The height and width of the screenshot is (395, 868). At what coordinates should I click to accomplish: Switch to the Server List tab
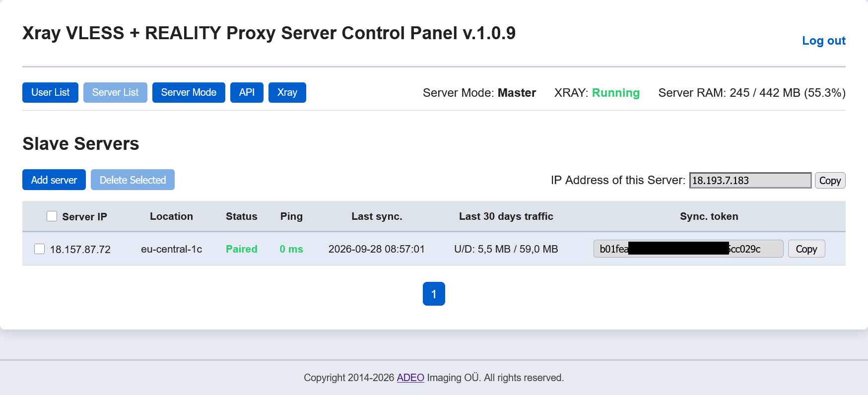(x=115, y=92)
